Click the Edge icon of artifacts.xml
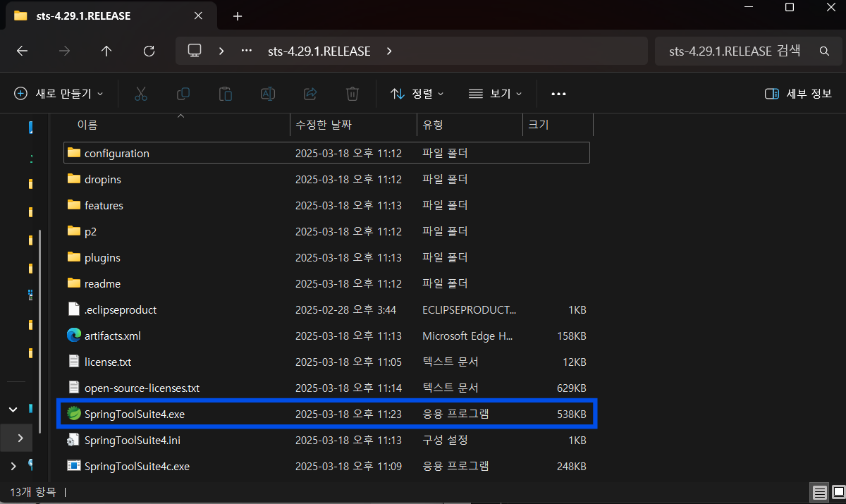Viewport: 846px width, 504px height. click(x=74, y=336)
